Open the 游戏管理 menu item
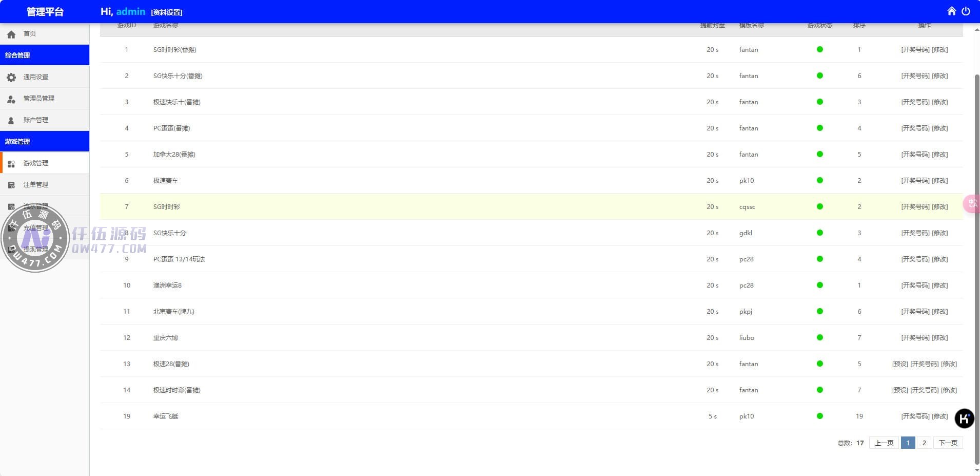Image resolution: width=980 pixels, height=476 pixels. pos(36,163)
